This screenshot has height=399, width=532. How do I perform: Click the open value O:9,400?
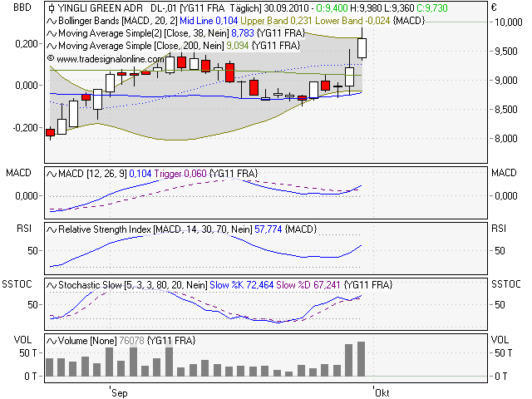click(x=332, y=8)
